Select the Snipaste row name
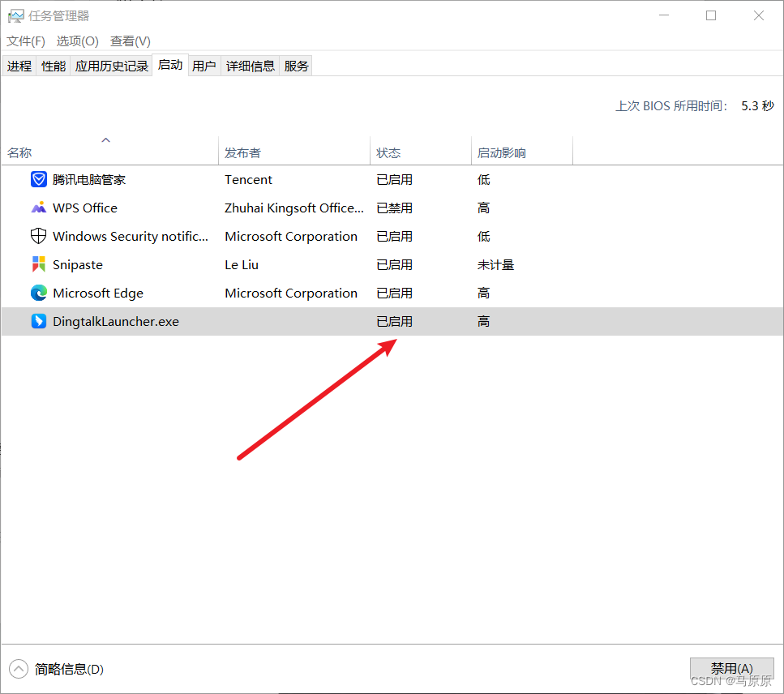 coord(78,265)
